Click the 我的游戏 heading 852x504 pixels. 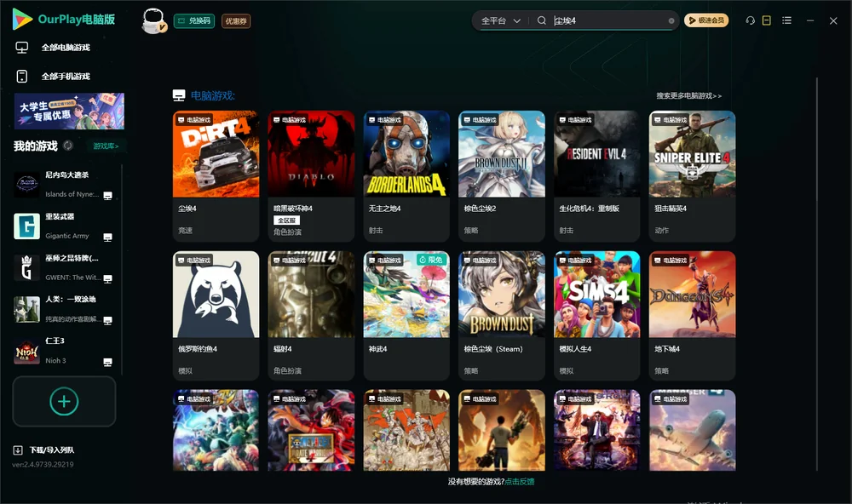[x=35, y=146]
